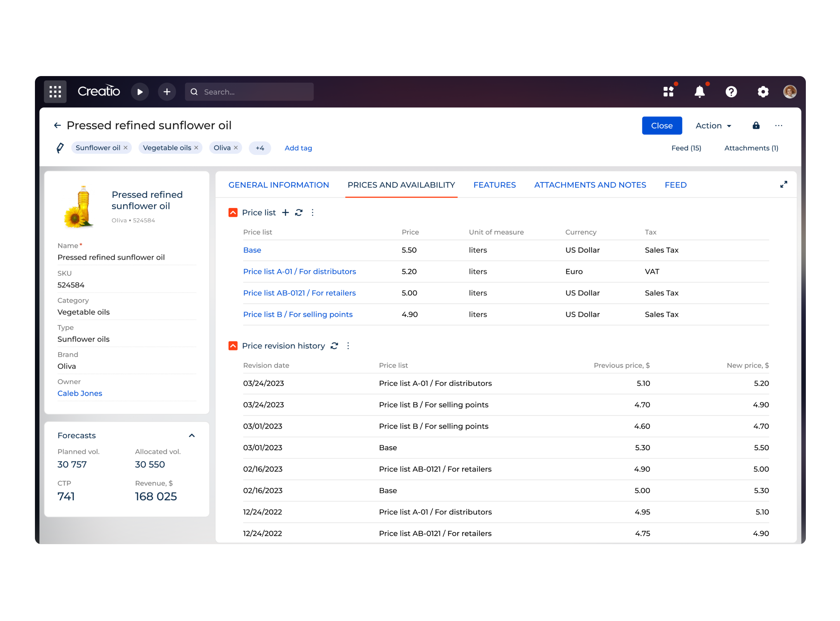The image size is (840, 621).
Task: Open the notifications bell
Action: pyautogui.click(x=699, y=92)
